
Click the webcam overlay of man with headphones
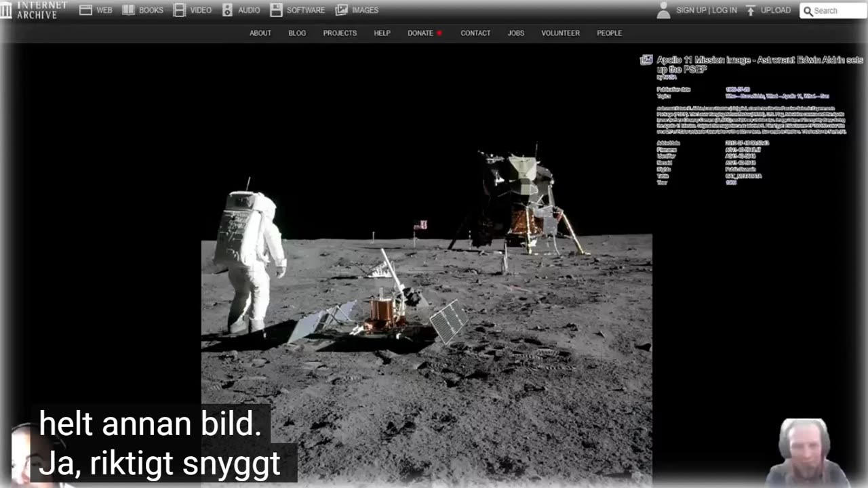(x=806, y=453)
